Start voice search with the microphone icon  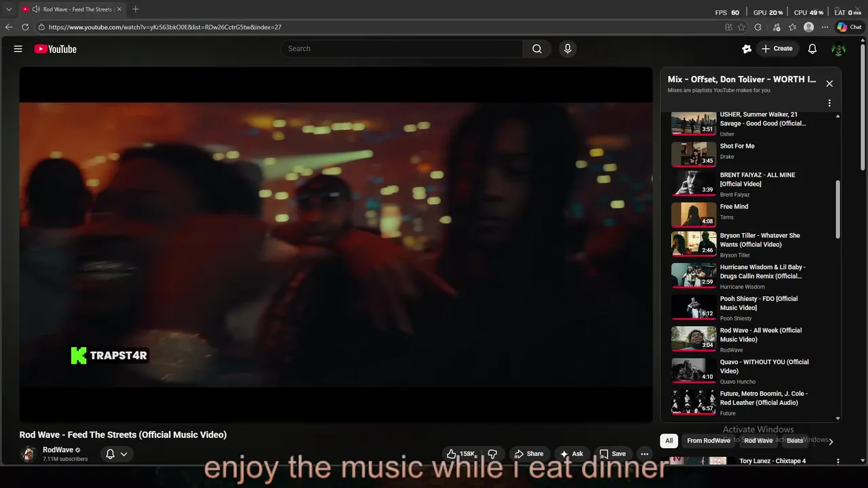pyautogui.click(x=568, y=49)
